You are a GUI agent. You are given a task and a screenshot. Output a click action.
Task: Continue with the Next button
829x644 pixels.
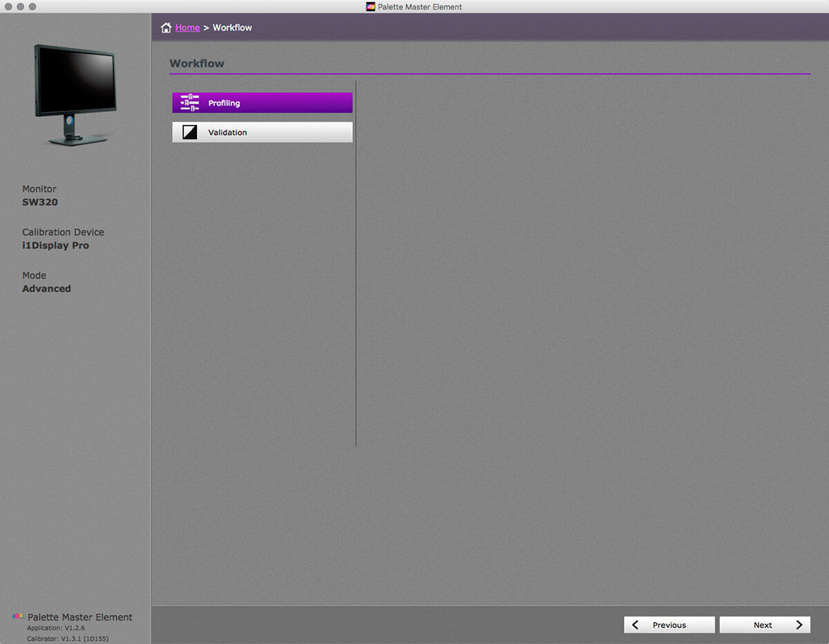click(x=765, y=625)
